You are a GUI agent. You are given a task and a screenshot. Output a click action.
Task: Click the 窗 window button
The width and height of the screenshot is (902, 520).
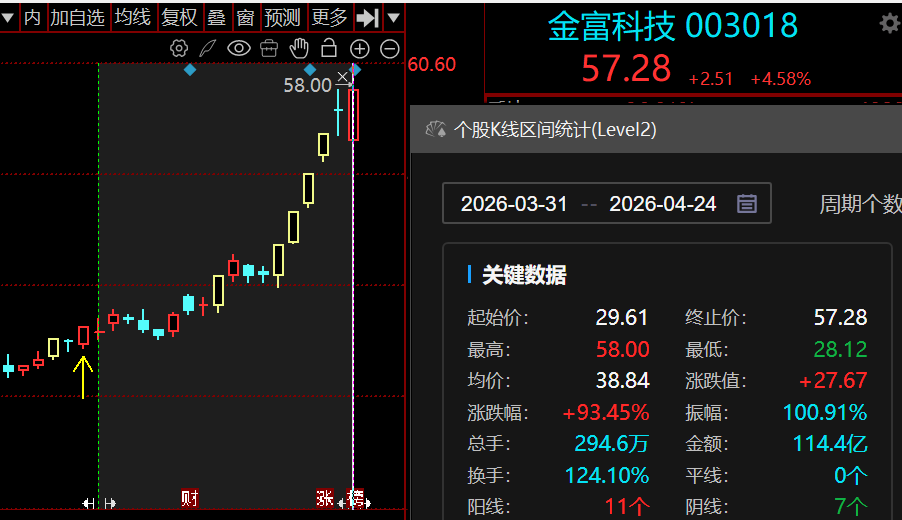point(246,18)
